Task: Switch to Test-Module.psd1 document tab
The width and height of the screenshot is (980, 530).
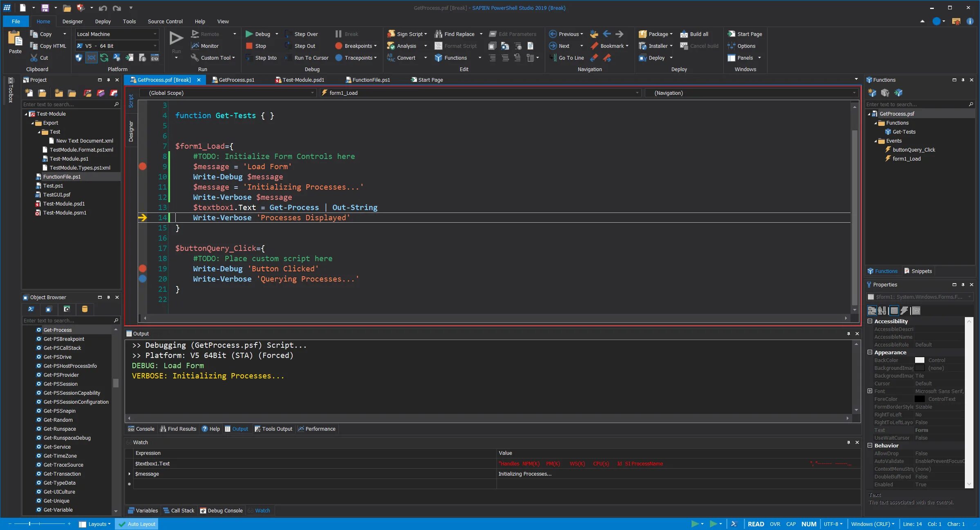Action: [x=300, y=80]
